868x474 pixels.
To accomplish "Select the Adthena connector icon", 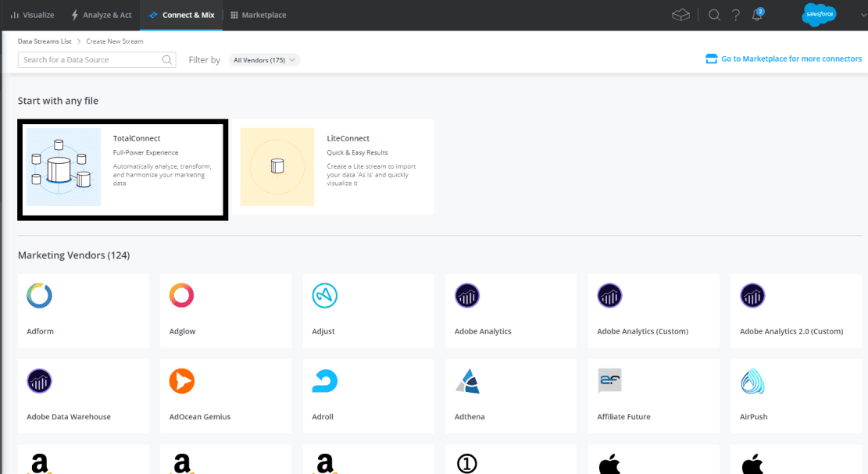I will point(467,381).
